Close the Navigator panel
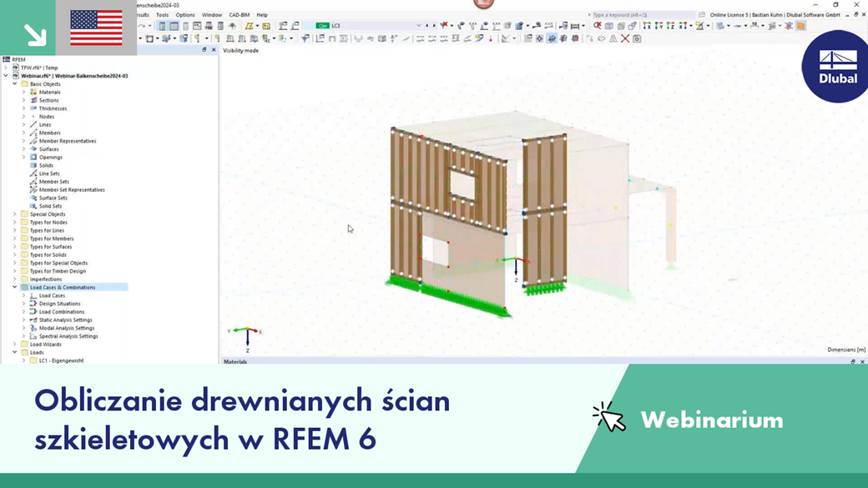This screenshot has width=868, height=488. [214, 50]
